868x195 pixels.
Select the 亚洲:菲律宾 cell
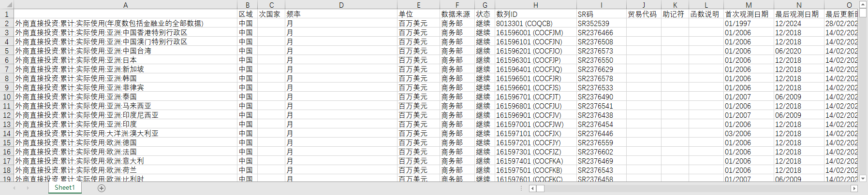(x=126, y=87)
